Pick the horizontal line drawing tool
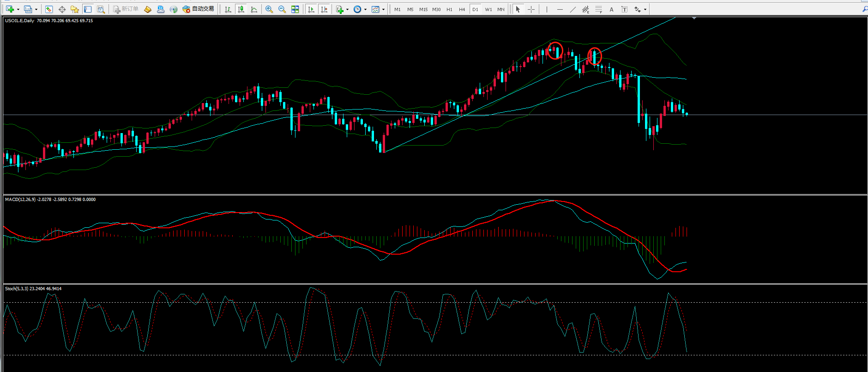The image size is (868, 372). pos(560,9)
